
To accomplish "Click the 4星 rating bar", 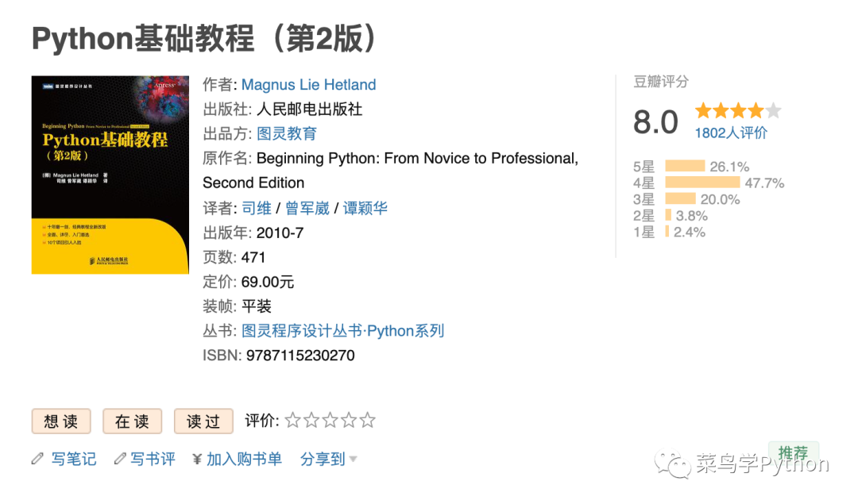I will pos(702,183).
